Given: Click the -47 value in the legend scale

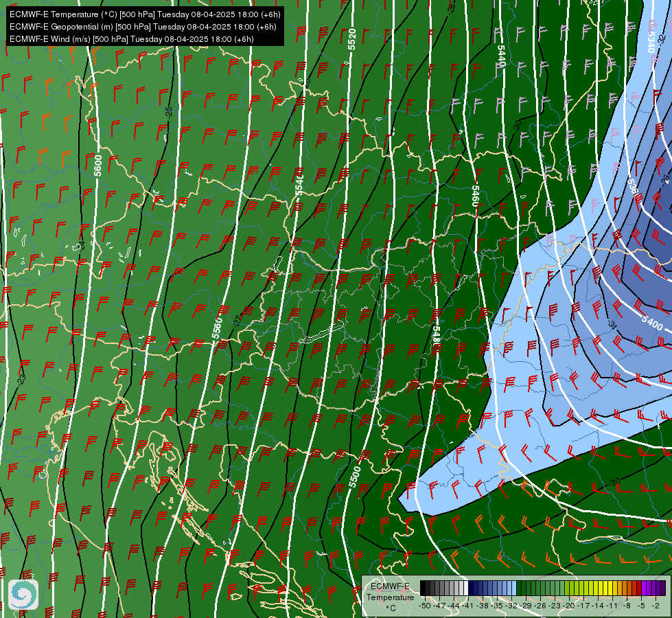Looking at the screenshot, I should 439,606.
